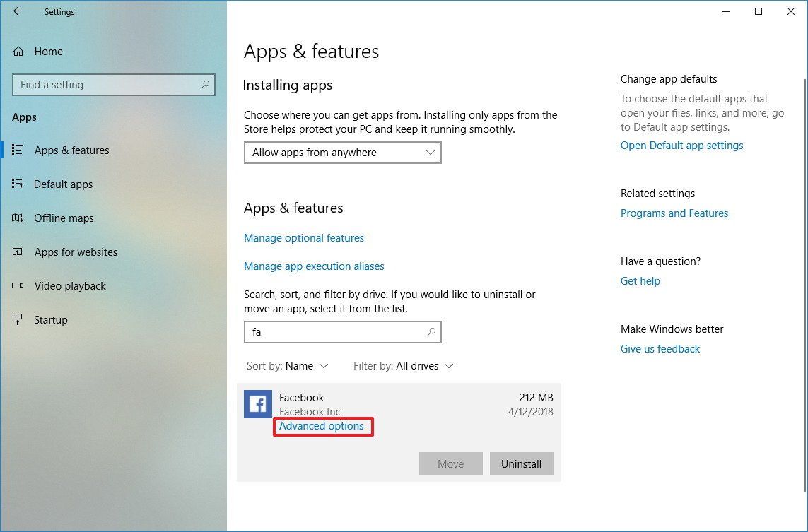The image size is (808, 532).
Task: Select the Offline maps icon
Action: pyautogui.click(x=17, y=218)
